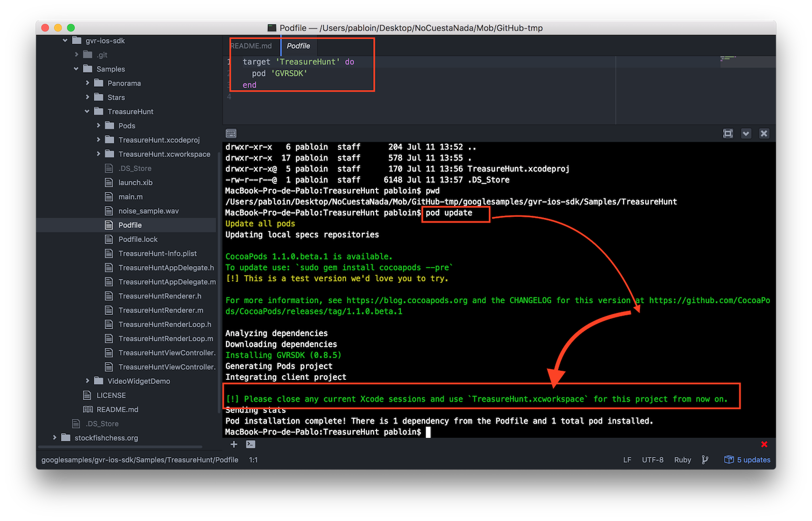Open README.md in the file tree
Viewport: 812px width, 521px height.
click(x=117, y=409)
